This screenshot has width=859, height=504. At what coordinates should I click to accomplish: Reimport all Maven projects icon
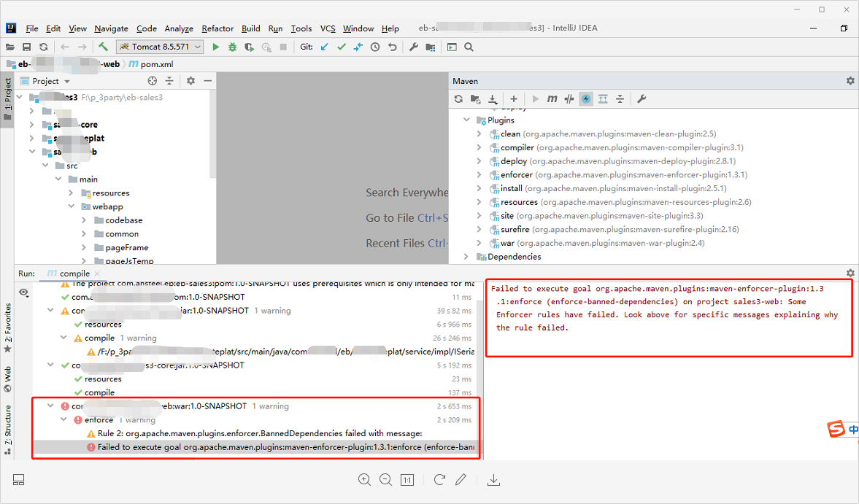(x=458, y=99)
